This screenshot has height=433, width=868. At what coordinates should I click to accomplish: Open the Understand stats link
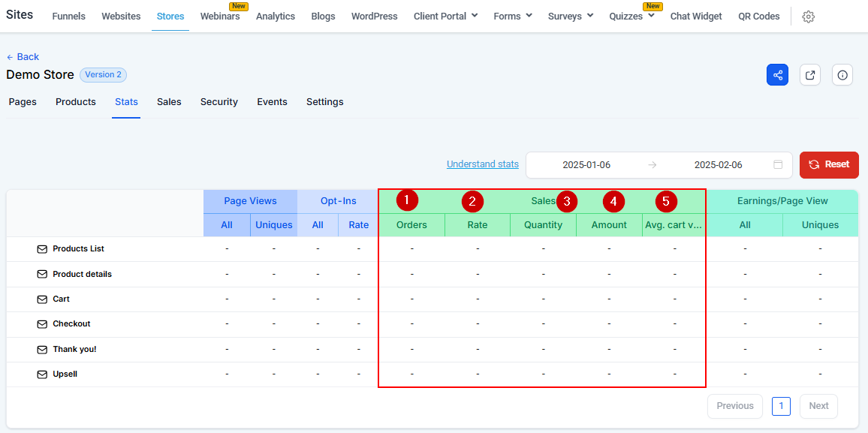point(483,164)
